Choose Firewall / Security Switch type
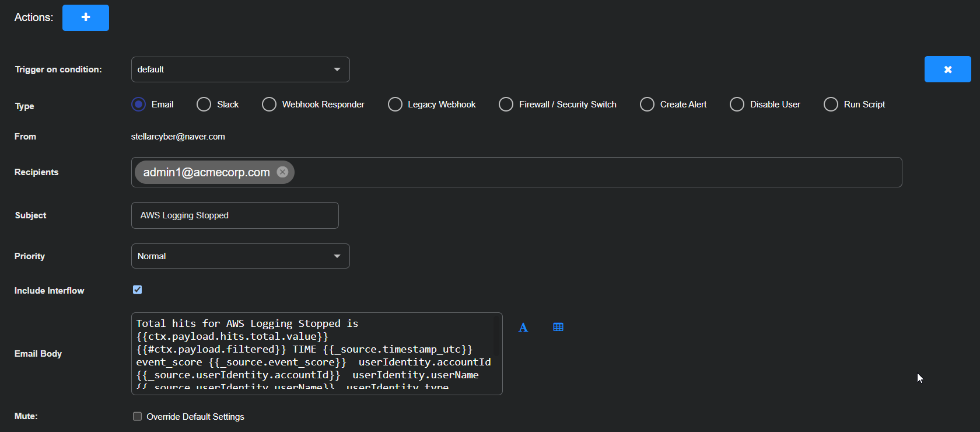This screenshot has width=980, height=432. 506,104
